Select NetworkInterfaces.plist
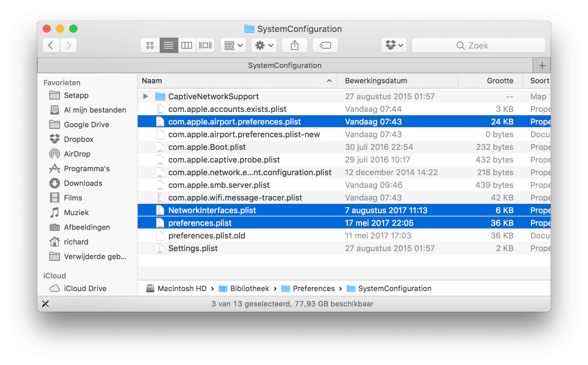The image size is (588, 365). coord(344,210)
